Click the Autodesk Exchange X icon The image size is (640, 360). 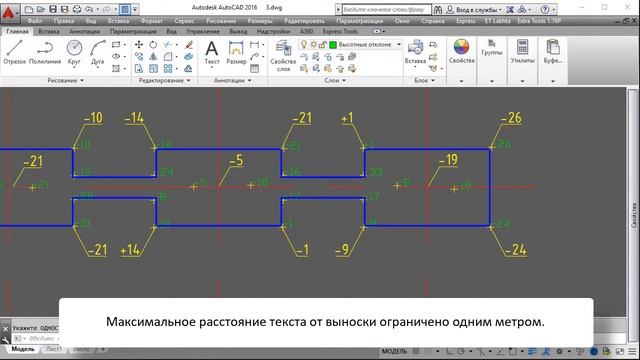(x=509, y=9)
